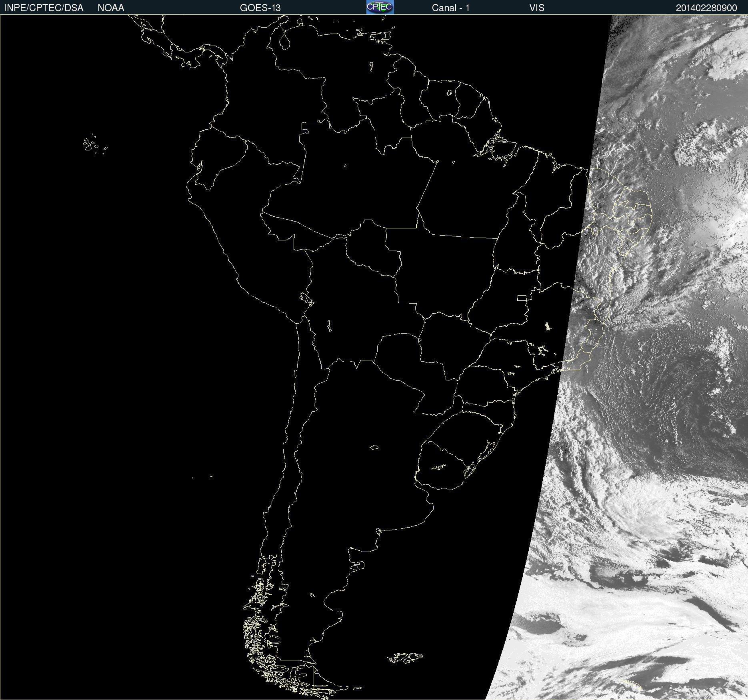Click the GOES-13 satellite label
Image resolution: width=748 pixels, height=700 pixels.
[260, 8]
